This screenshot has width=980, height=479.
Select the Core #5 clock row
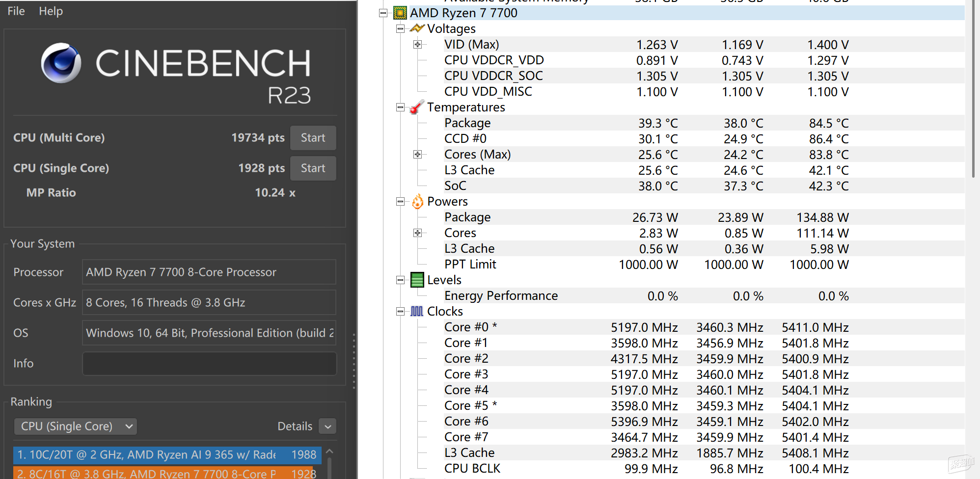point(703,406)
